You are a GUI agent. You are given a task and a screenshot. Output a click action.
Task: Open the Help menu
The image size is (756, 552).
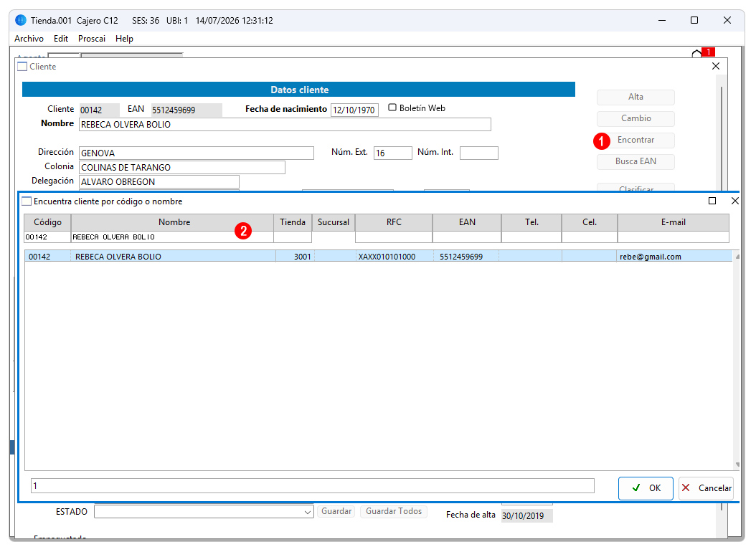coord(124,39)
